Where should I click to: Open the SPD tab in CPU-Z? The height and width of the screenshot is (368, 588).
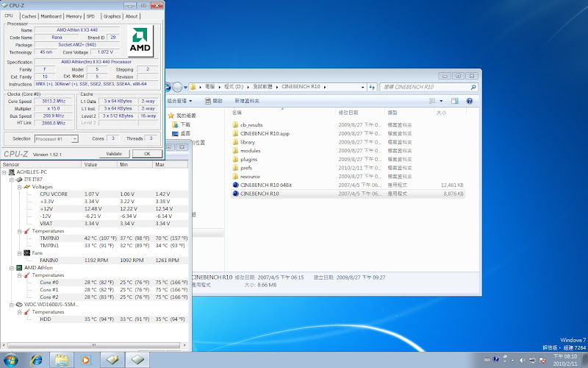[x=90, y=16]
